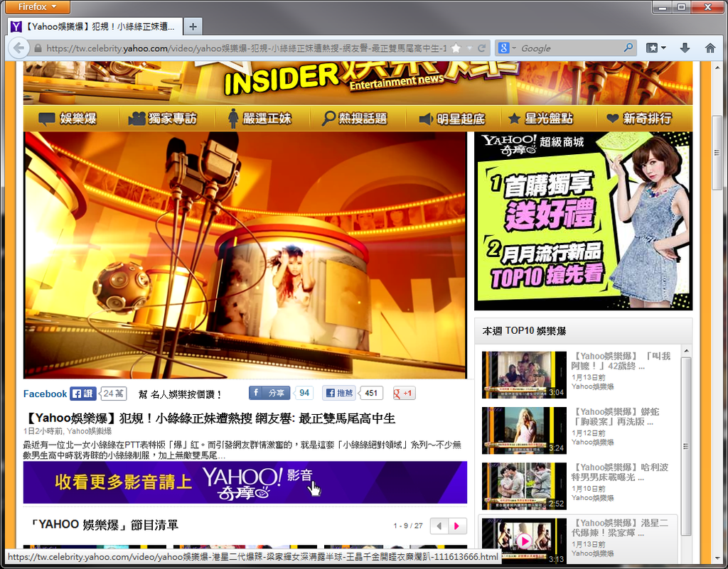Viewport: 728px width, 569px height.
Task: Open Google search engine dropdown
Action: click(506, 48)
